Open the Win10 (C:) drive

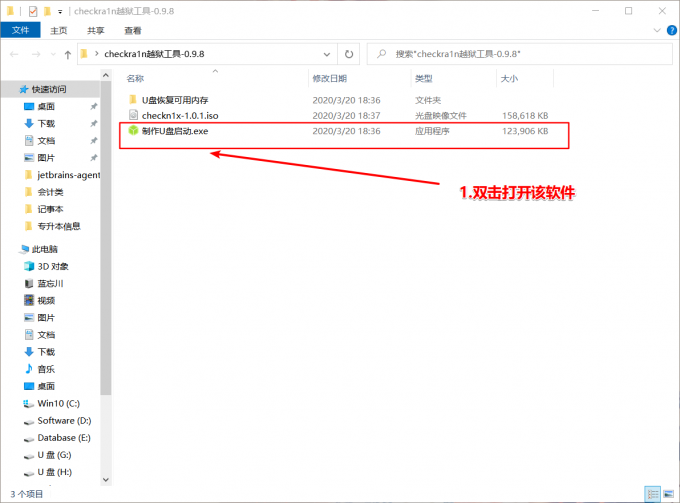(x=58, y=403)
